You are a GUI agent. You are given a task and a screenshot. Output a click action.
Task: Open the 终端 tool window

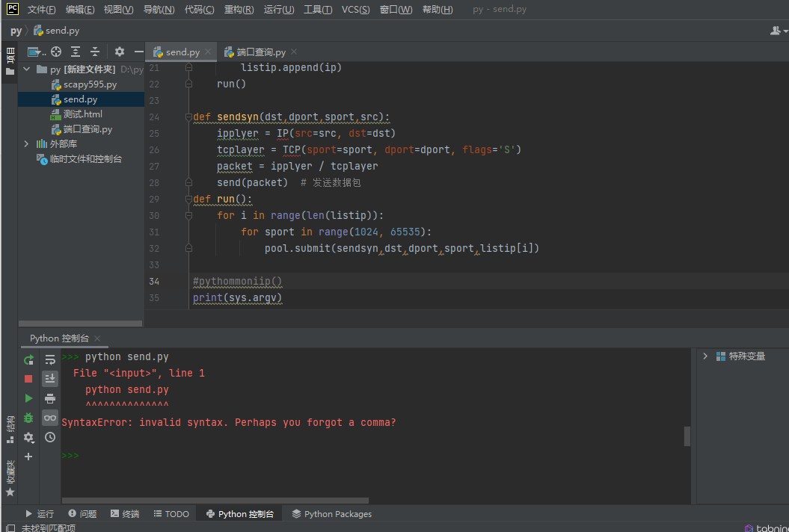pyautogui.click(x=125, y=514)
